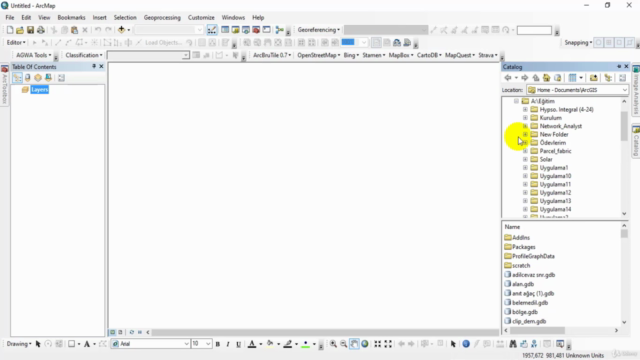Select the Layers data frame
This screenshot has height=360, width=640.
pos(40,89)
